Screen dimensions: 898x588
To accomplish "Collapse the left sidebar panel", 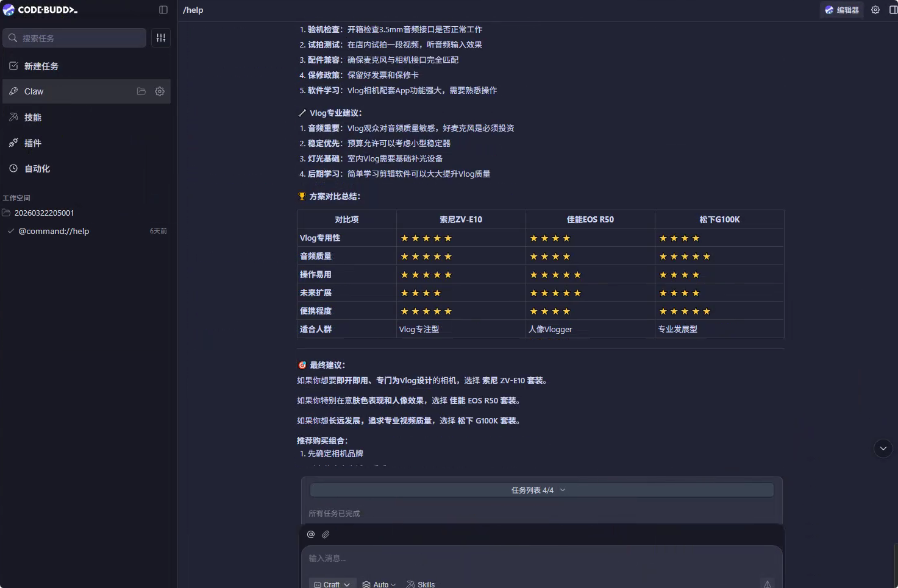I will point(163,10).
